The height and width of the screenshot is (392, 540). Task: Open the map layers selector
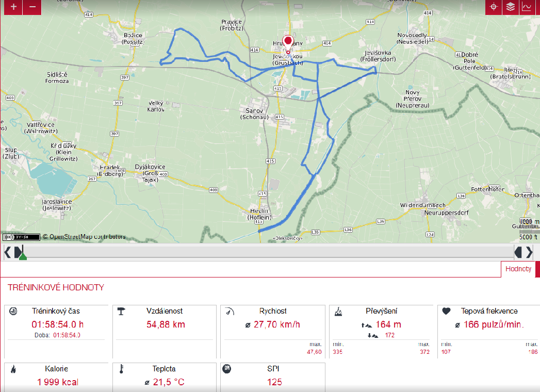point(510,7)
